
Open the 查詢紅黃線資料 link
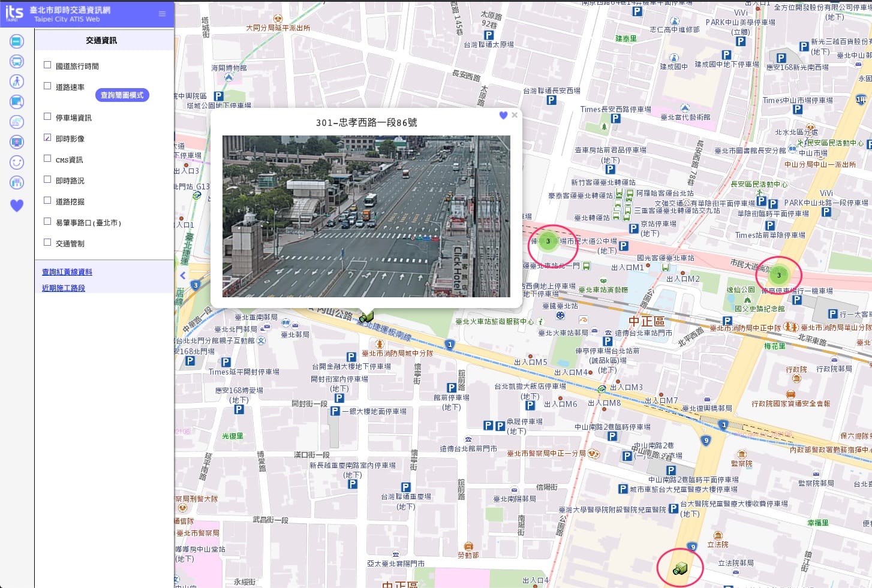(67, 272)
